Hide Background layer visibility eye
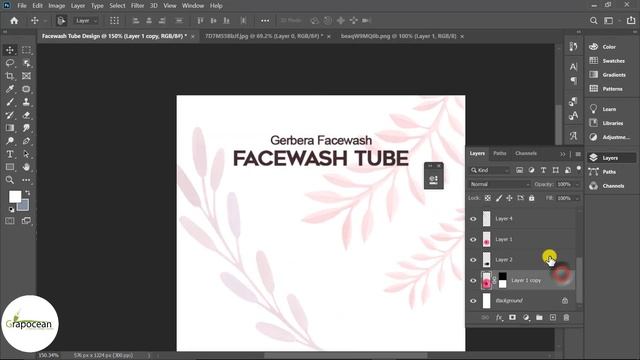This screenshot has width=640, height=360. tap(473, 301)
